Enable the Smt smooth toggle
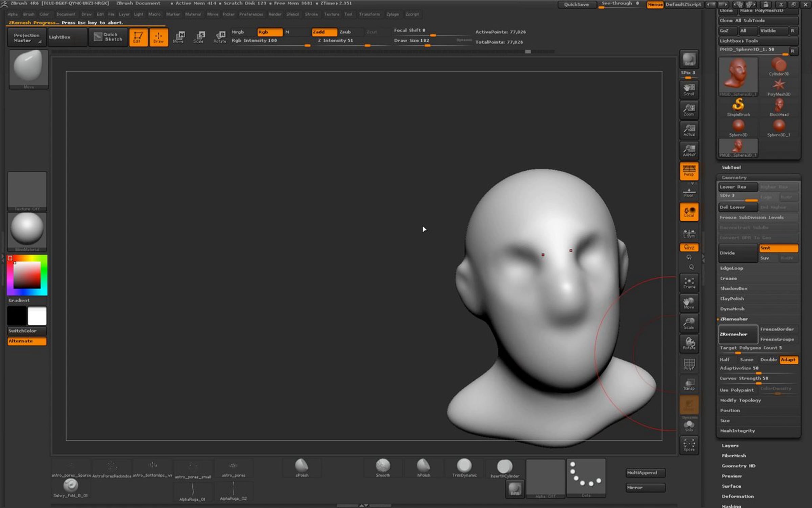Viewport: 812px width, 508px height. (x=778, y=248)
